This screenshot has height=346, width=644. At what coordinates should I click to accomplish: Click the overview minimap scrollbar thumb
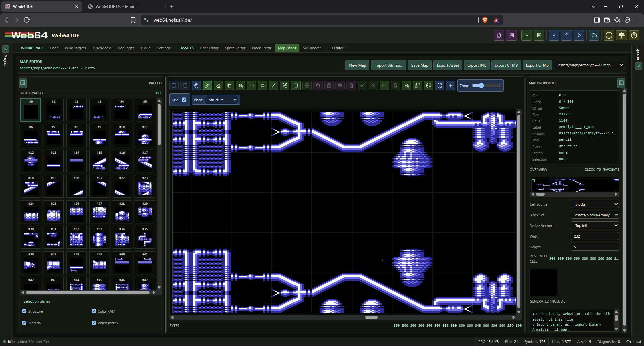point(540,194)
